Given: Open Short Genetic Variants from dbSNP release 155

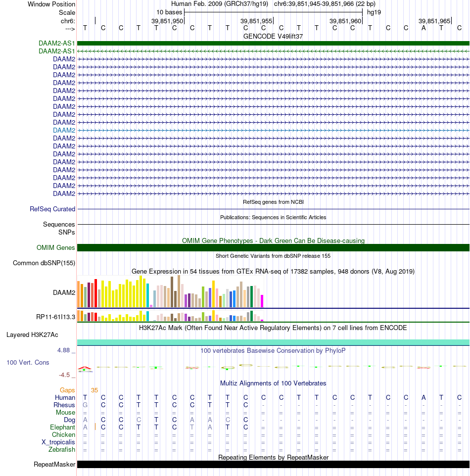Looking at the screenshot, I should click(x=273, y=256).
